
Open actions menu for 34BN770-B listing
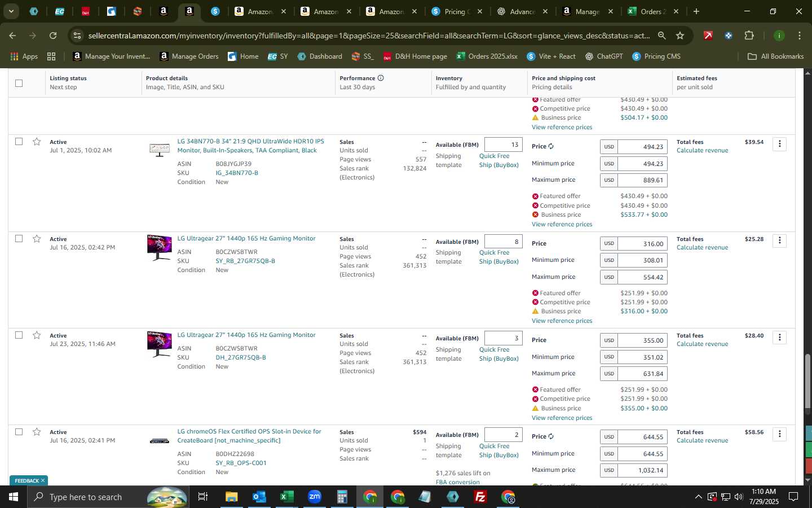pos(780,144)
